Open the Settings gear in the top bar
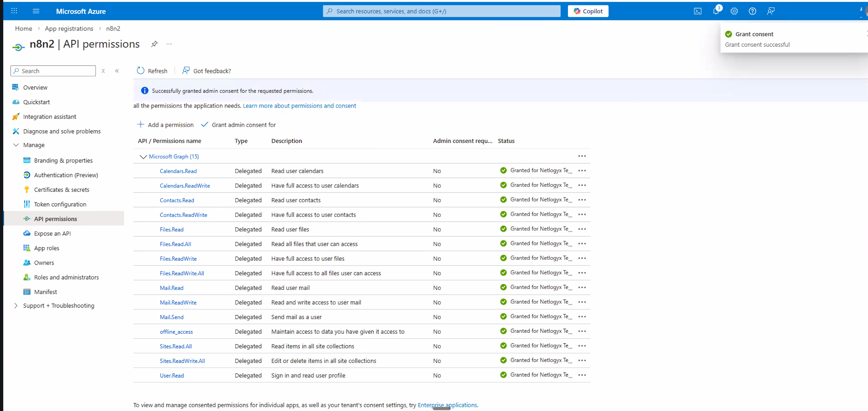 [734, 11]
